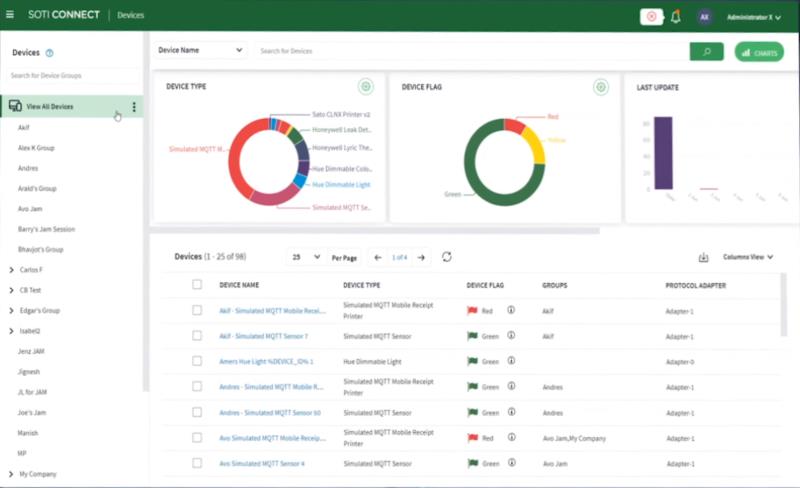Check the box for Akif Simulated MQTT Sensor 7
The image size is (800, 488).
[x=197, y=336]
